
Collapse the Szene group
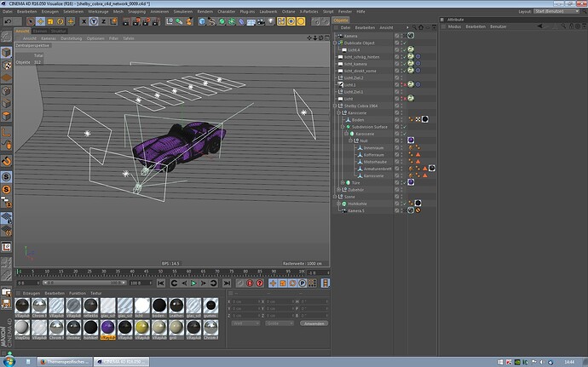(x=335, y=197)
